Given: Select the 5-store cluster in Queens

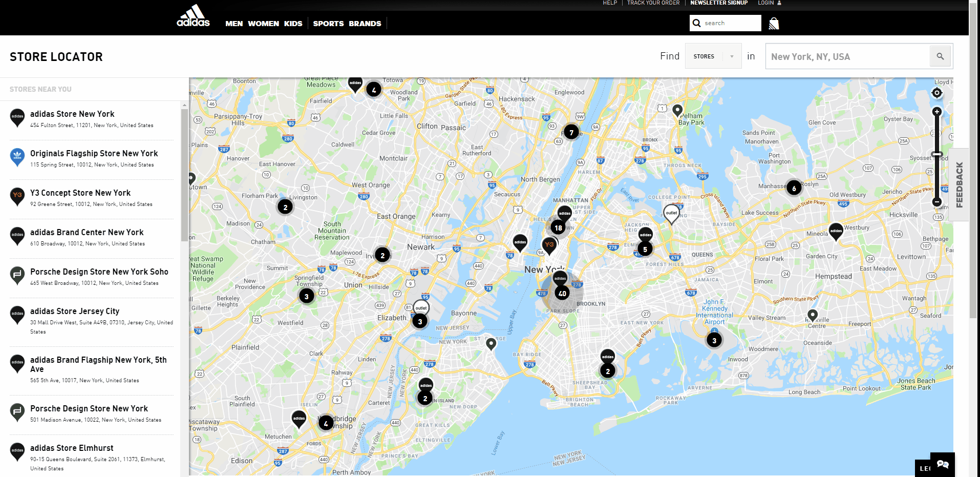Looking at the screenshot, I should click(x=645, y=250).
